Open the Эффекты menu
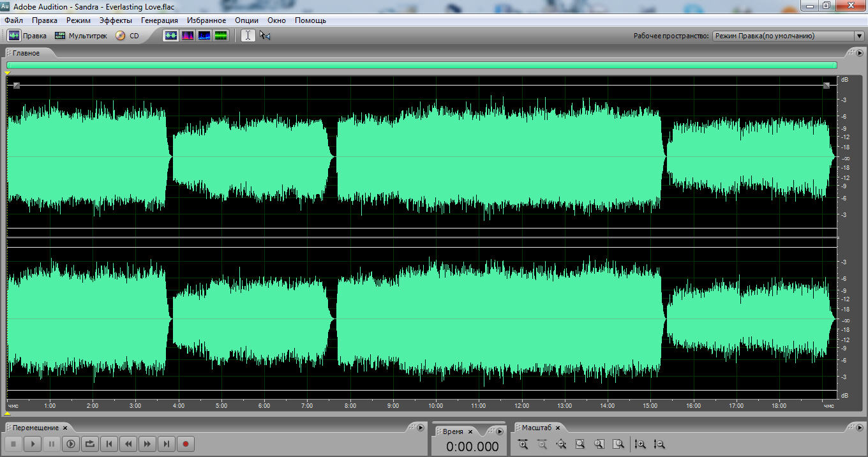This screenshot has height=457, width=868. [x=116, y=20]
